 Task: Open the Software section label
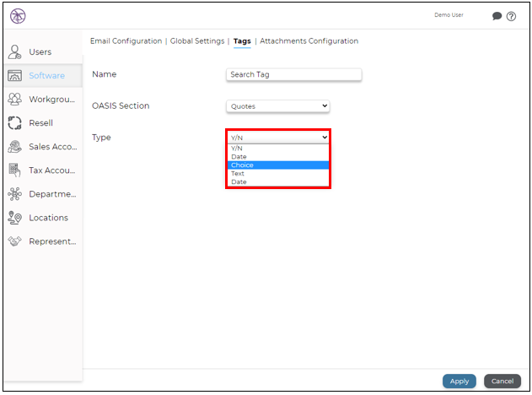coord(47,75)
